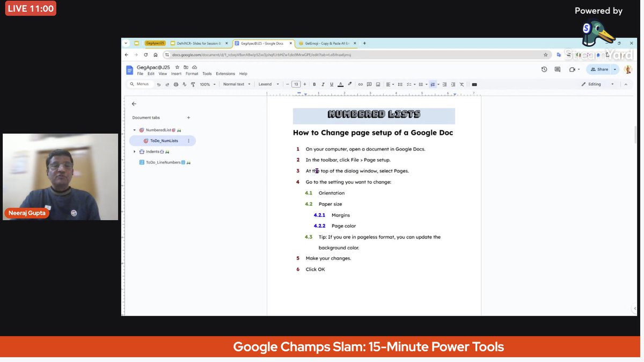Open the highlight color picker
644x362 pixels.
[350, 84]
